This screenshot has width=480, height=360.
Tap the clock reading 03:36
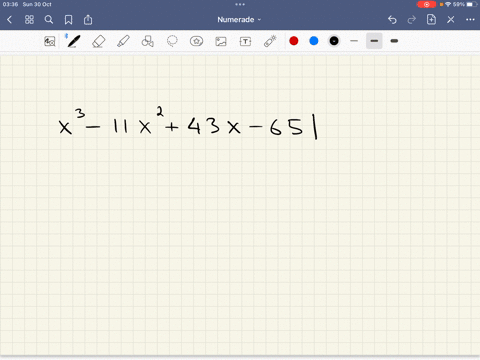pos(10,4)
